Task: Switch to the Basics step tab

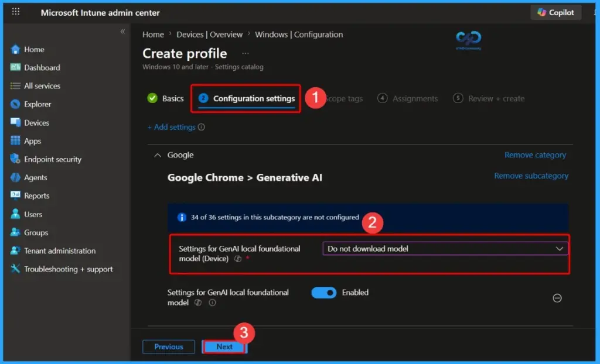Action: point(165,98)
